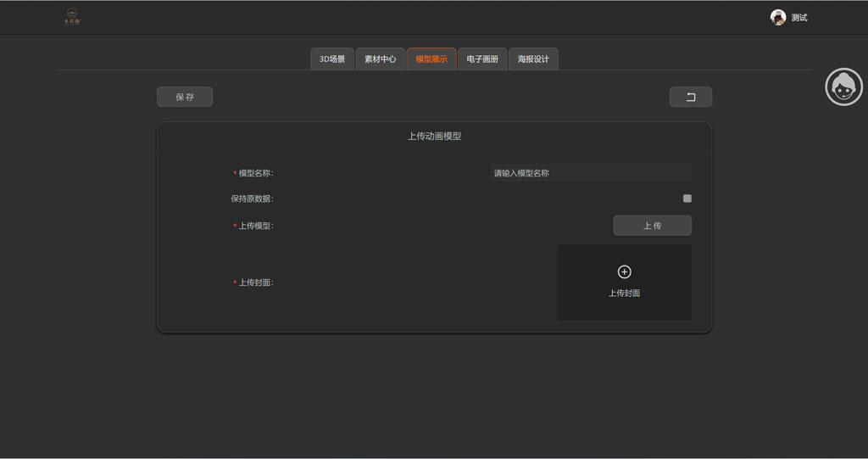
Task: Click the 上传封面 cover upload area label
Action: point(625,294)
